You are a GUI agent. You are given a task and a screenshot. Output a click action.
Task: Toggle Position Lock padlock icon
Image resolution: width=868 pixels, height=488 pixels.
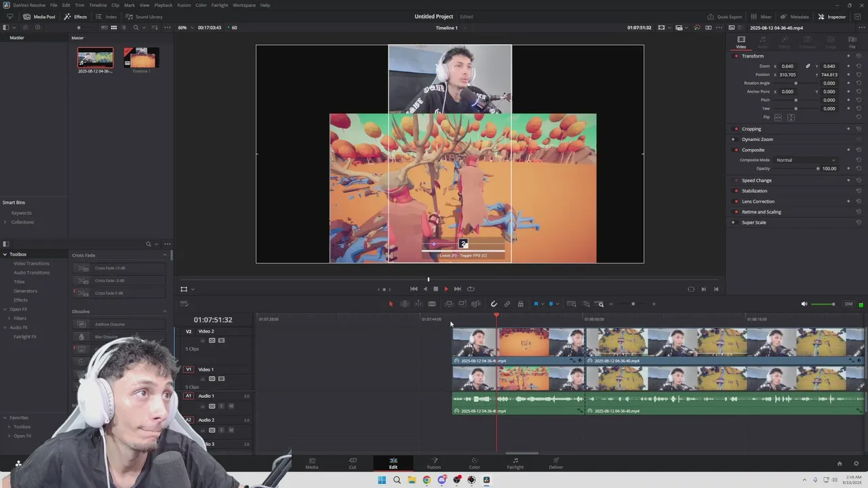[x=520, y=304]
